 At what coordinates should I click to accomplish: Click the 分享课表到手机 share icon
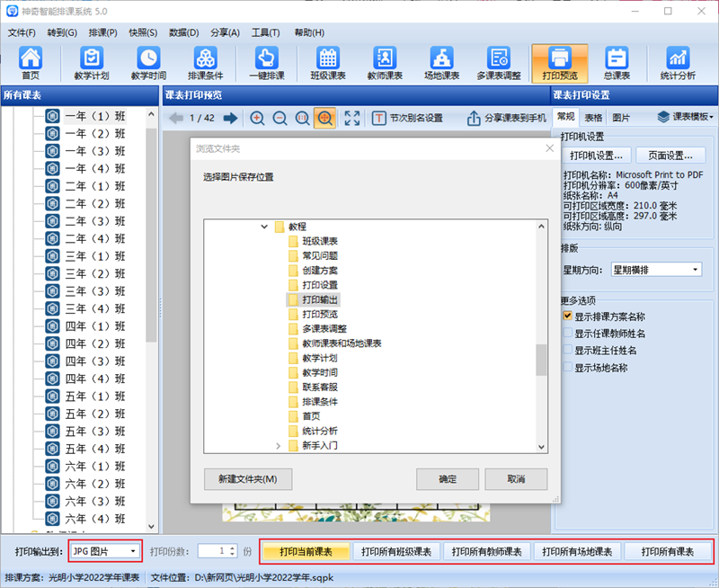[x=474, y=118]
